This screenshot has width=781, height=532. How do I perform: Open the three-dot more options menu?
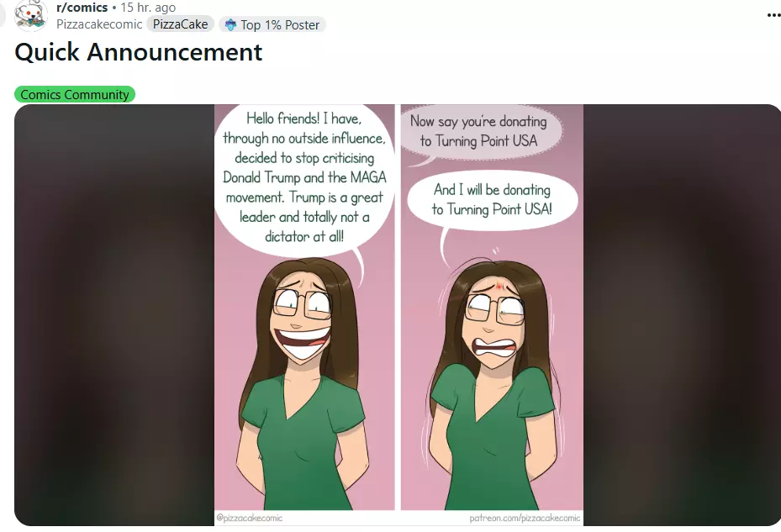[x=773, y=15]
